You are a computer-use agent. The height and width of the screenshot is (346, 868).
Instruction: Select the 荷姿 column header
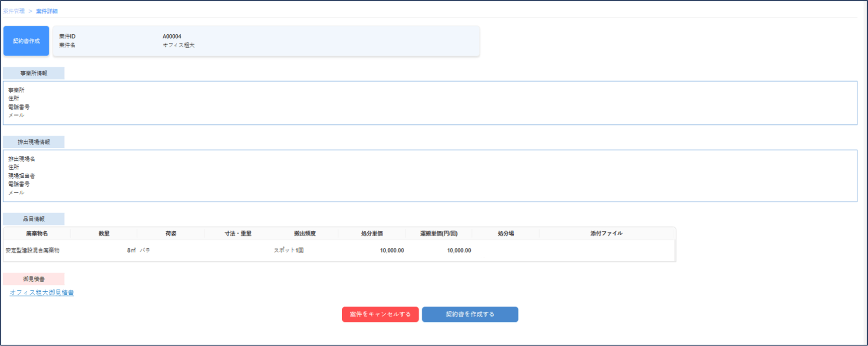pos(171,233)
